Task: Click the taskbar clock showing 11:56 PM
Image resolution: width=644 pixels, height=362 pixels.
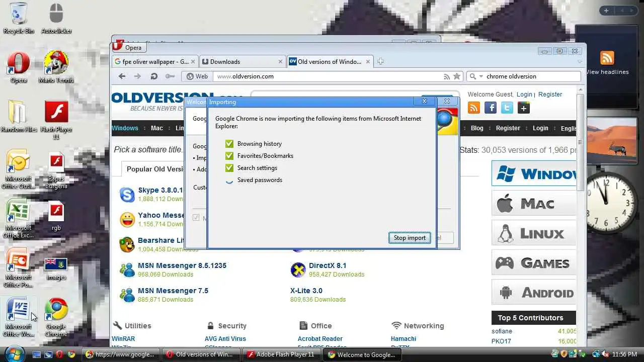Action: 625,354
